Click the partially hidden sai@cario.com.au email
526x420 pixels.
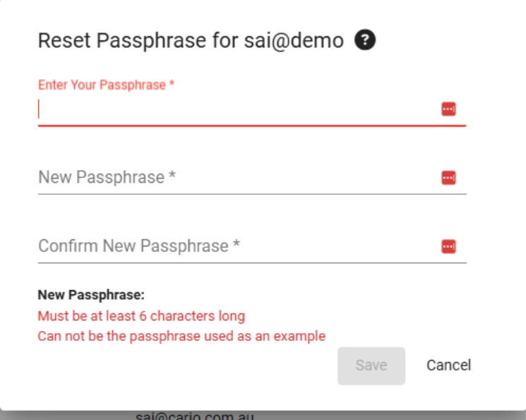[x=195, y=415]
